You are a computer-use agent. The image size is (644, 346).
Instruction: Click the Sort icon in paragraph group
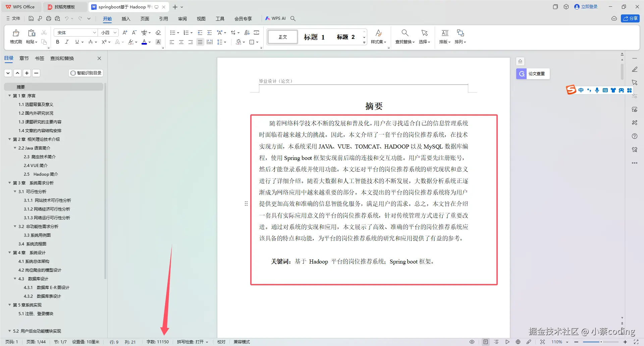[x=247, y=33]
